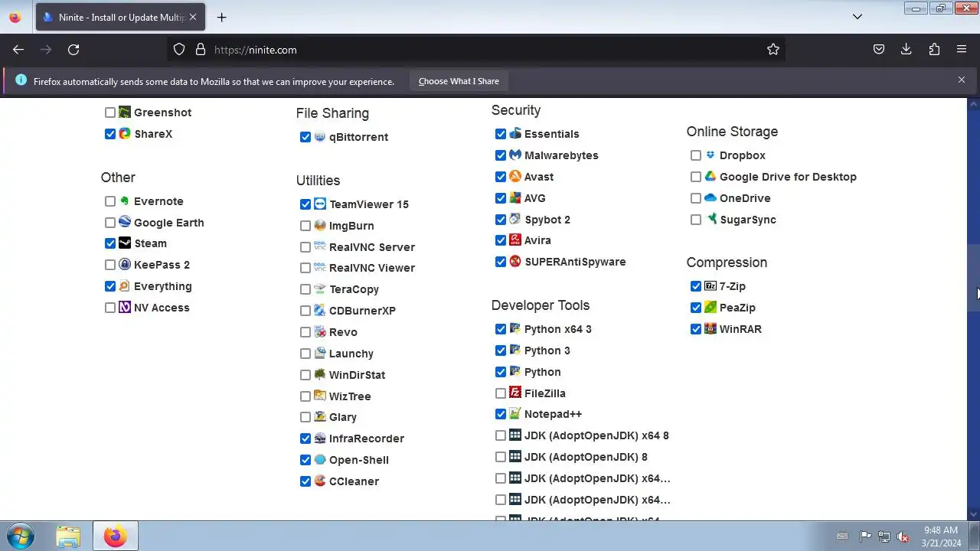Open the Firefox downloads panel
Screen dimensions: 980x551
click(x=906, y=50)
